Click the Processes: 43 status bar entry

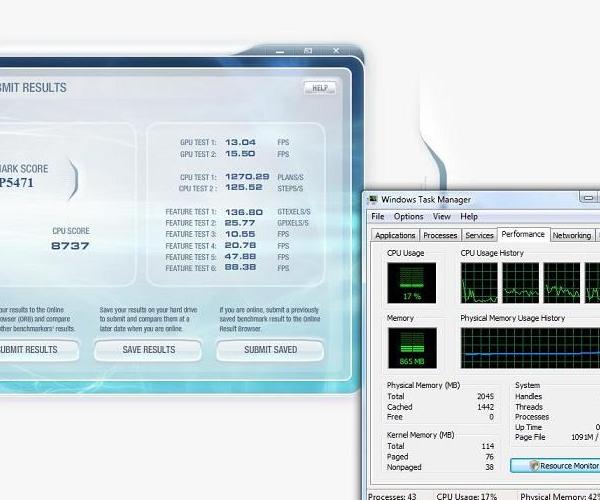pyautogui.click(x=392, y=496)
